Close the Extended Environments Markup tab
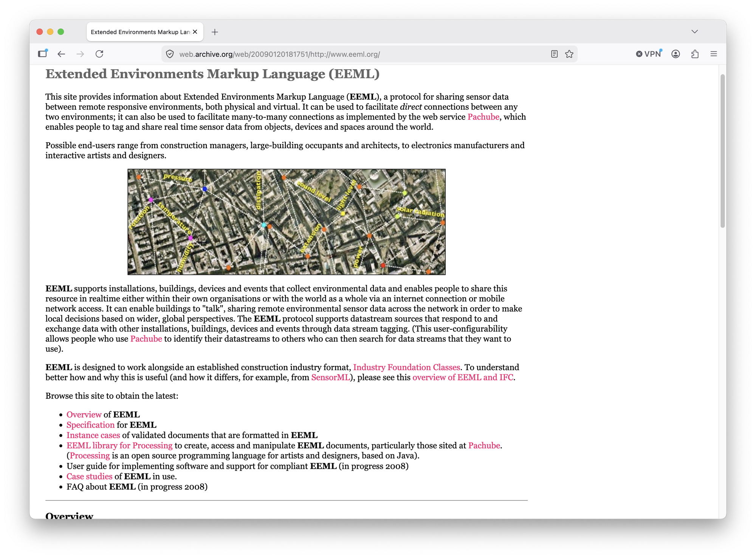The height and width of the screenshot is (558, 756). tap(195, 32)
